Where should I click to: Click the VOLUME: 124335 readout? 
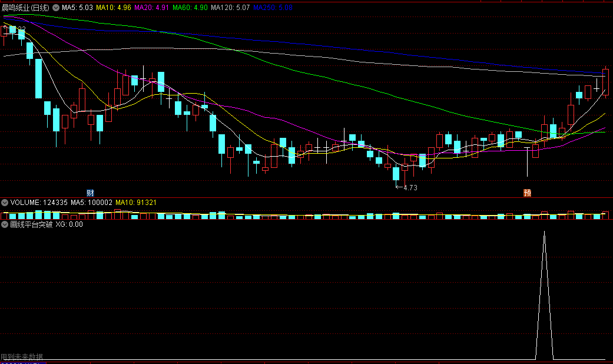point(39,203)
